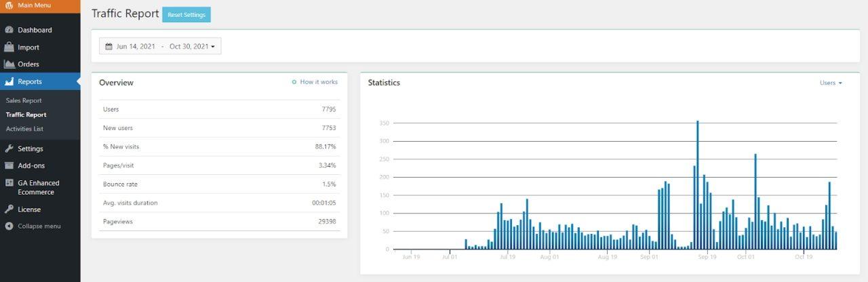Open GA Enhanced Ecommerce menu item
This screenshot has width=868, height=282.
pos(40,187)
